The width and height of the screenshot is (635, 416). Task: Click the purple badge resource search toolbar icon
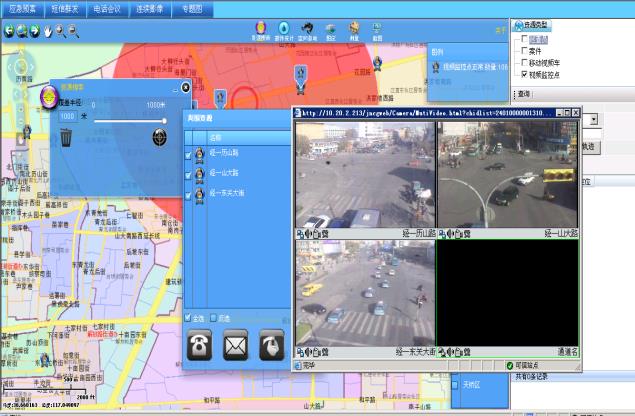(x=261, y=31)
